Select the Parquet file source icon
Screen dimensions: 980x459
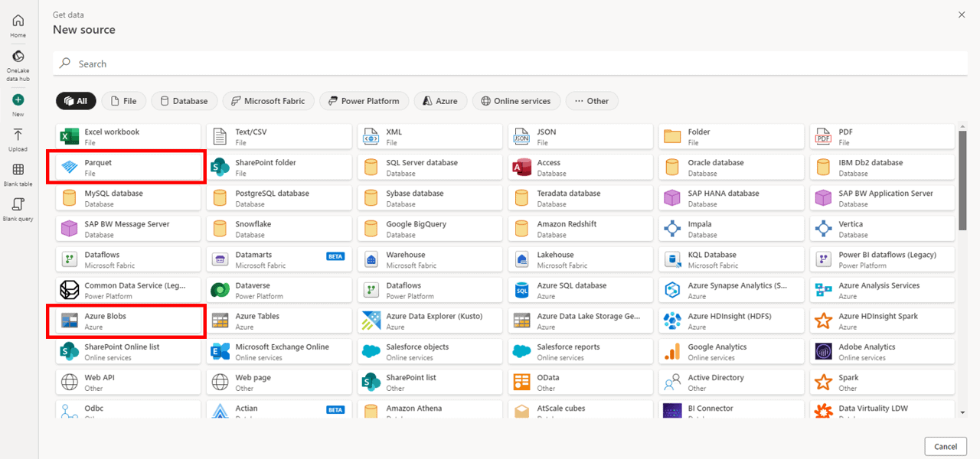pos(70,168)
